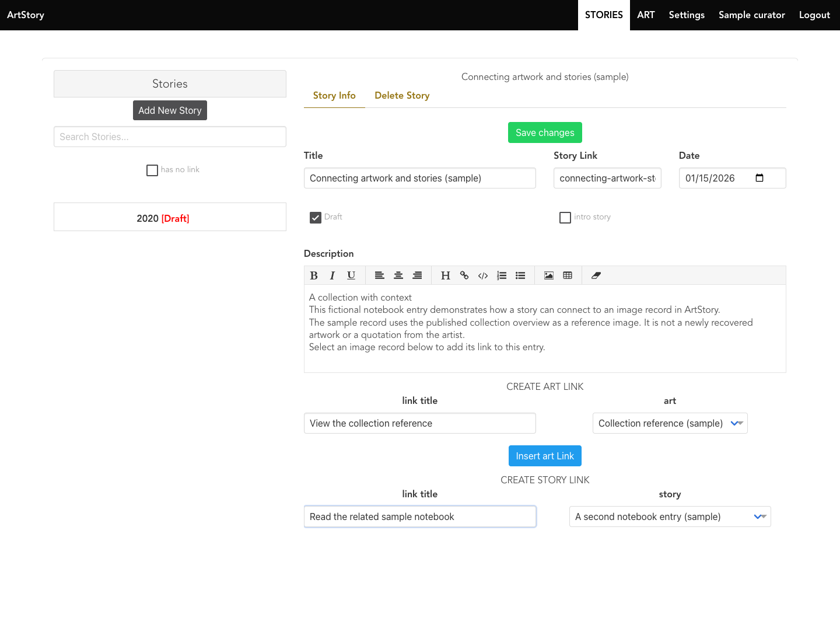Apply bold formatting in description editor
Screen dimensions: 840x642
(314, 275)
